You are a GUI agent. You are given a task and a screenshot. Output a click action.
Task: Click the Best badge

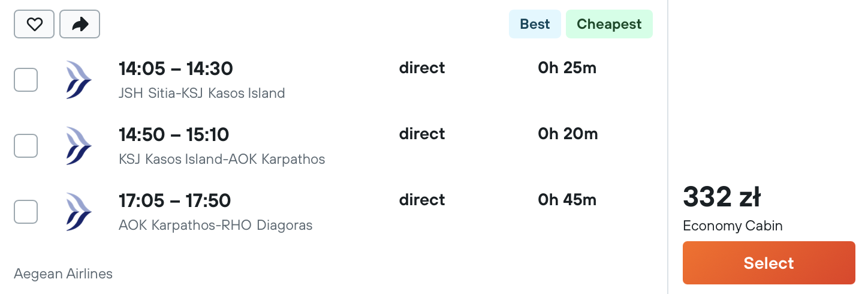(x=535, y=24)
